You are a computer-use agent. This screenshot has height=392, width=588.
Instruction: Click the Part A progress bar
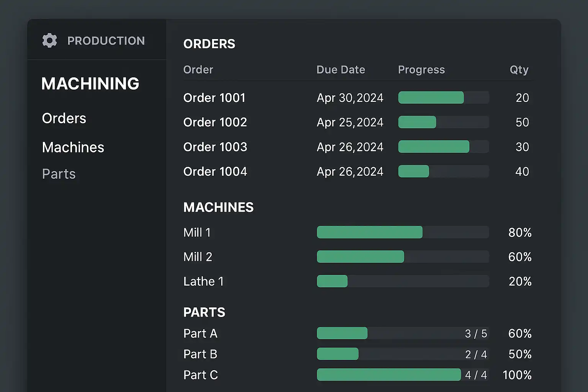pyautogui.click(x=403, y=333)
